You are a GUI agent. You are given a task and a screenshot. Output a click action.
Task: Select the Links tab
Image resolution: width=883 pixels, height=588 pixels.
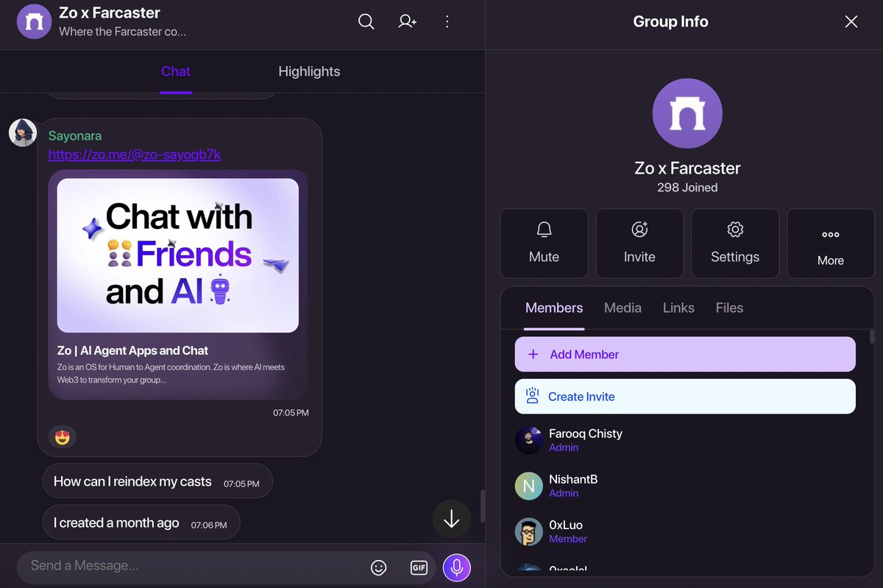pyautogui.click(x=678, y=308)
